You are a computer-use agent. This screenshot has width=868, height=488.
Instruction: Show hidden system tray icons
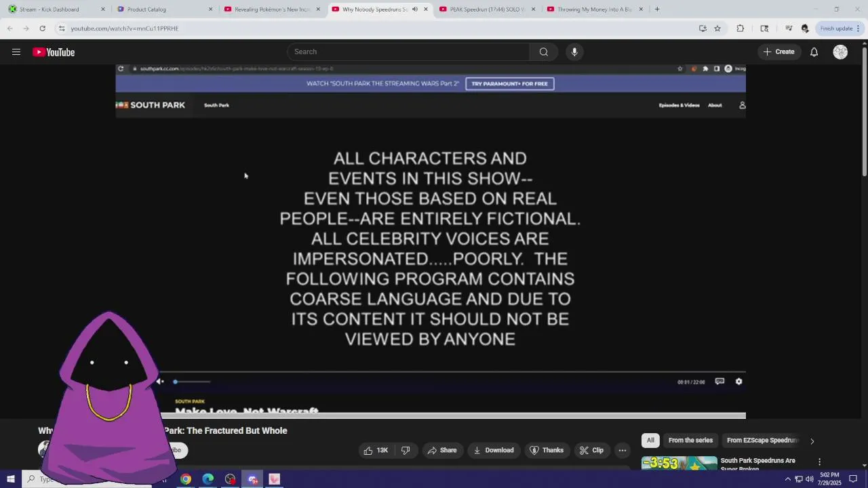click(x=787, y=479)
